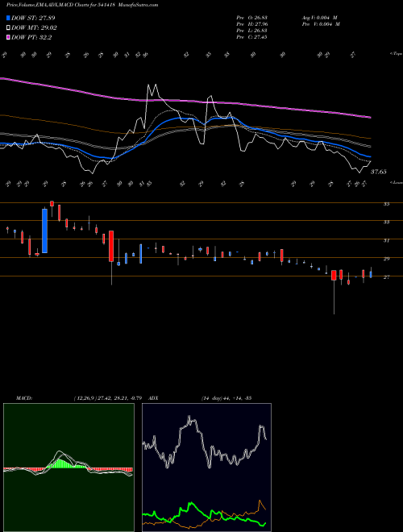The width and height of the screenshot is (403, 532).
Task: Click the 'Pre V: 0.004 M' value
Action: point(321,24)
